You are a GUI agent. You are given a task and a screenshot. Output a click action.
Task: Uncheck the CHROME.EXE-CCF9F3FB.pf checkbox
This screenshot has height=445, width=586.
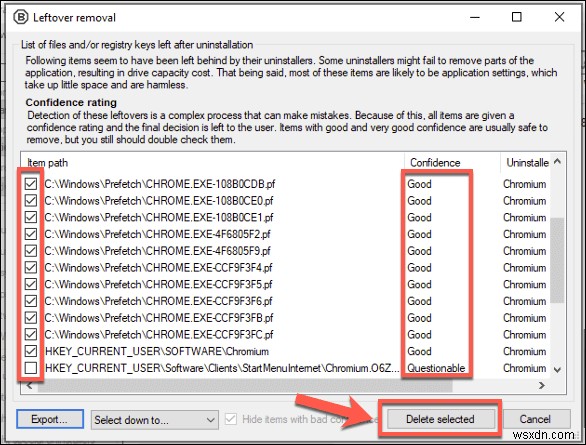(x=31, y=318)
